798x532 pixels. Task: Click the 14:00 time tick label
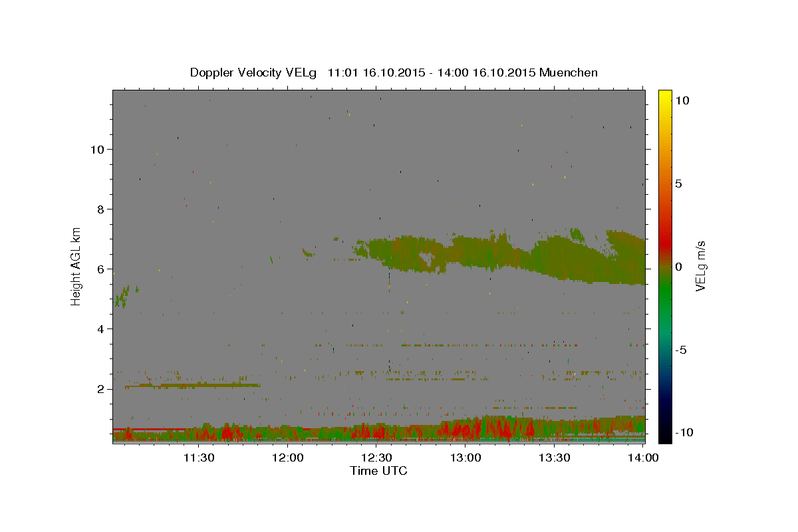(x=643, y=458)
